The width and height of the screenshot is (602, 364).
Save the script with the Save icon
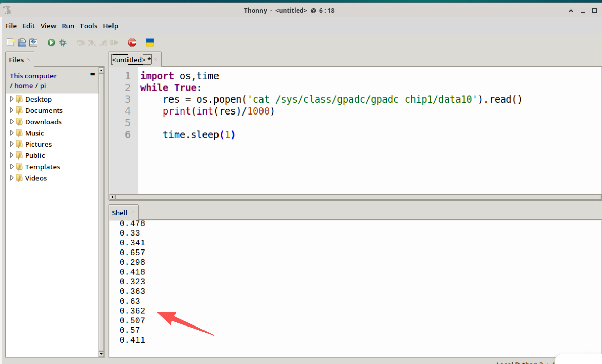[33, 42]
